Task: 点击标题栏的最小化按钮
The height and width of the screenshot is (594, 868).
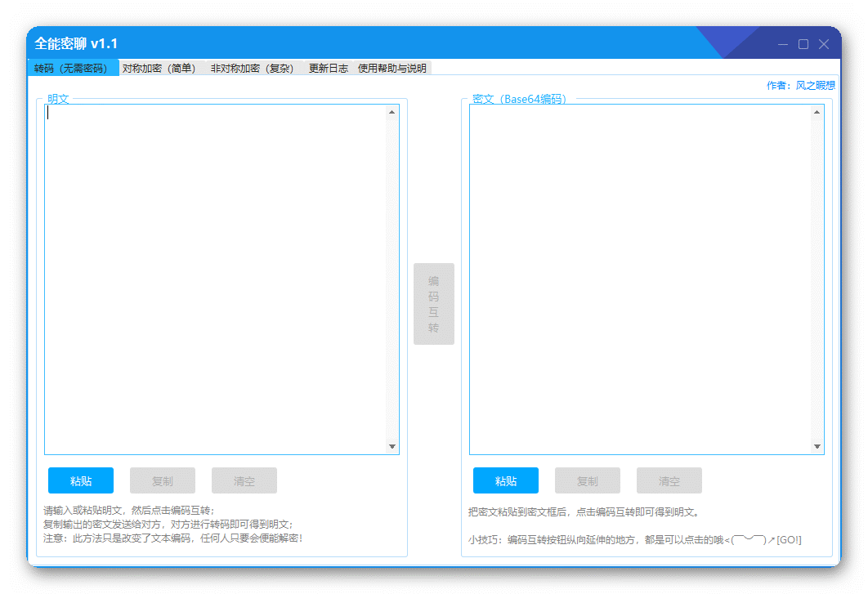Action: 781,45
